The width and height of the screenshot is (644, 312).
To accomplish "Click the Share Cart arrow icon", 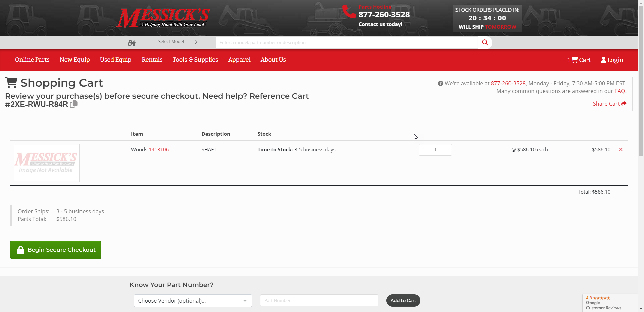I will click(624, 104).
